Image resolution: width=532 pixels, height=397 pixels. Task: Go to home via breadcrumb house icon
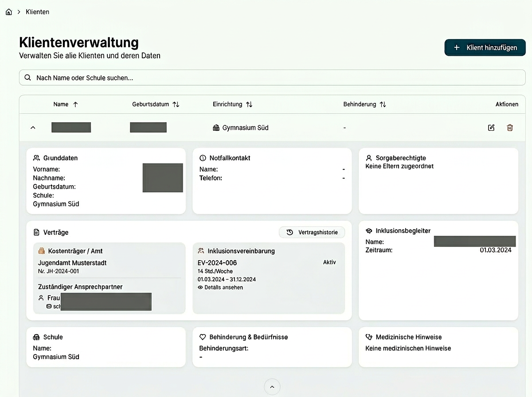pyautogui.click(x=9, y=12)
